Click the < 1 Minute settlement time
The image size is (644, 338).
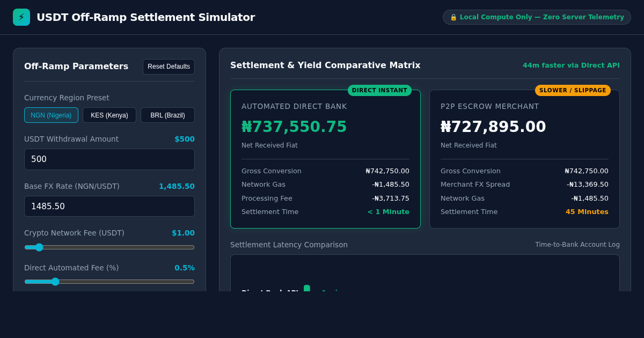[x=388, y=212]
